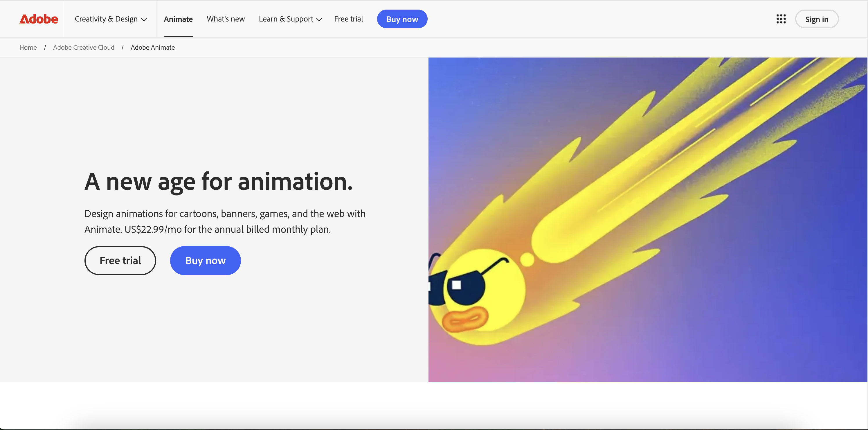The image size is (868, 430).
Task: Click Free trial in the navigation bar
Action: click(348, 19)
